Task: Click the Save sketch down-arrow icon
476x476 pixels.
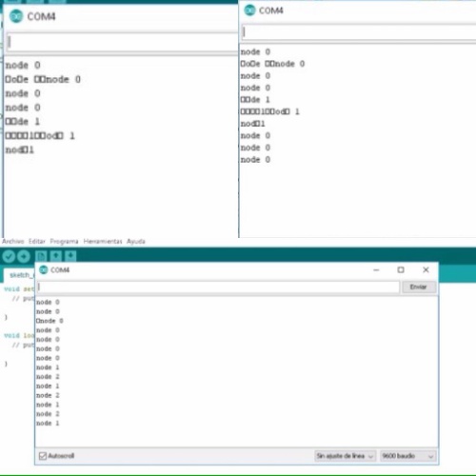Action: tap(70, 256)
